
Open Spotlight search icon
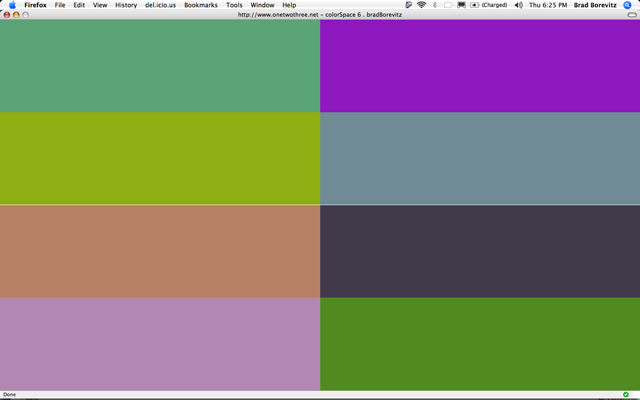[627, 5]
